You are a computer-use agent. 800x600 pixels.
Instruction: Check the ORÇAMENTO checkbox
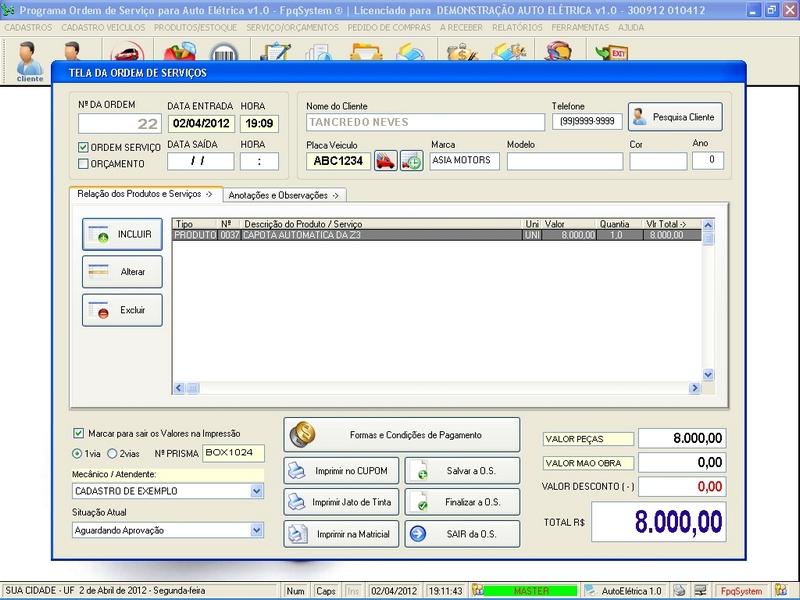coord(83,163)
